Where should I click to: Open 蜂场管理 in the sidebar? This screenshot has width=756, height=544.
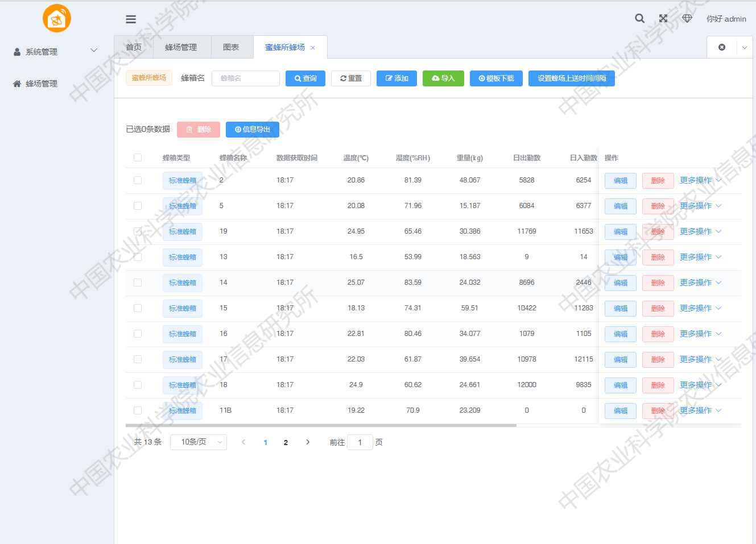(x=42, y=84)
